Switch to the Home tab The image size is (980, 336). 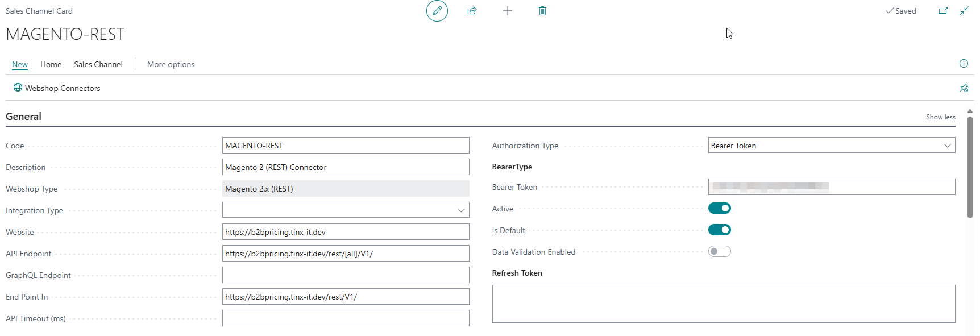coord(51,64)
